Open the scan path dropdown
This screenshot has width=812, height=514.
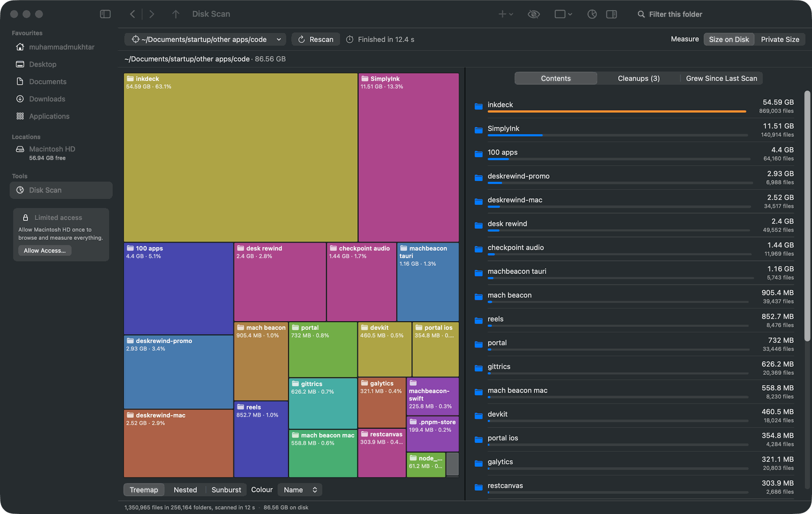pyautogui.click(x=205, y=40)
